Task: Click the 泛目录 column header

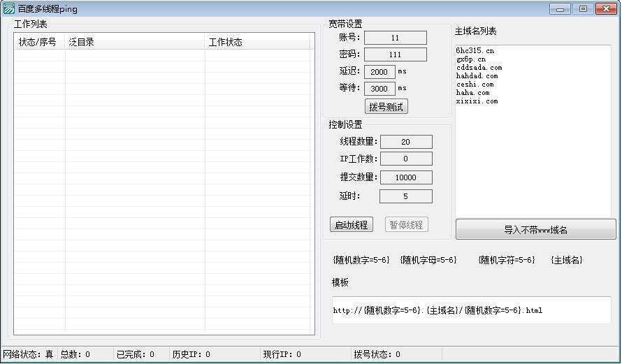Action: [x=135, y=42]
